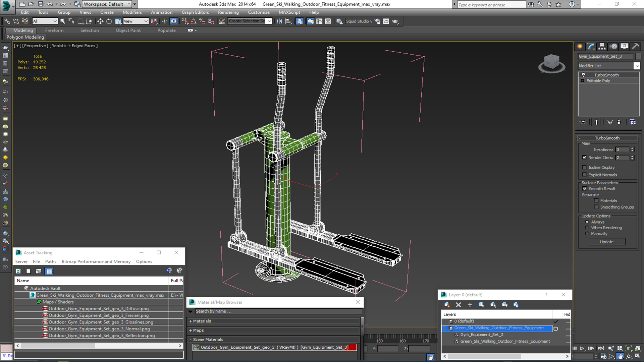This screenshot has height=362, width=644.
Task: Save file using the floppy icon
Action: coord(40,4)
